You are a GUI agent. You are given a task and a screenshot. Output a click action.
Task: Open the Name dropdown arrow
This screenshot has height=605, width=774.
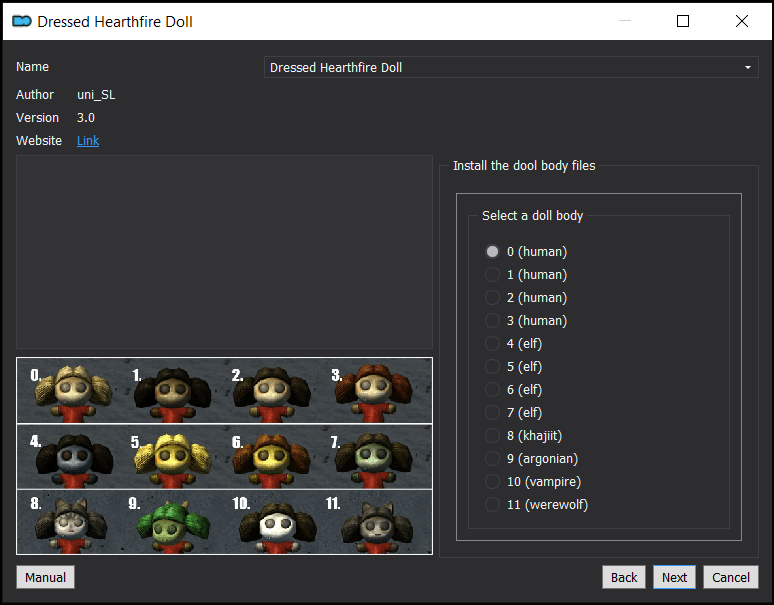click(x=748, y=67)
